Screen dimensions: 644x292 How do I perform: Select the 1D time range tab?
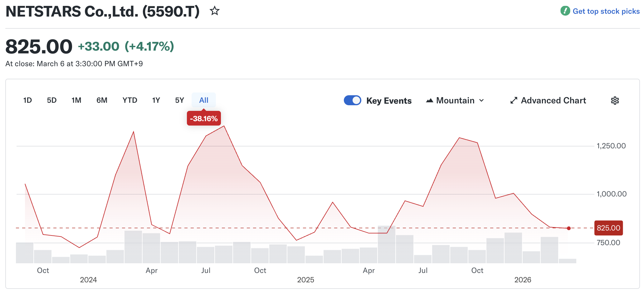point(27,100)
